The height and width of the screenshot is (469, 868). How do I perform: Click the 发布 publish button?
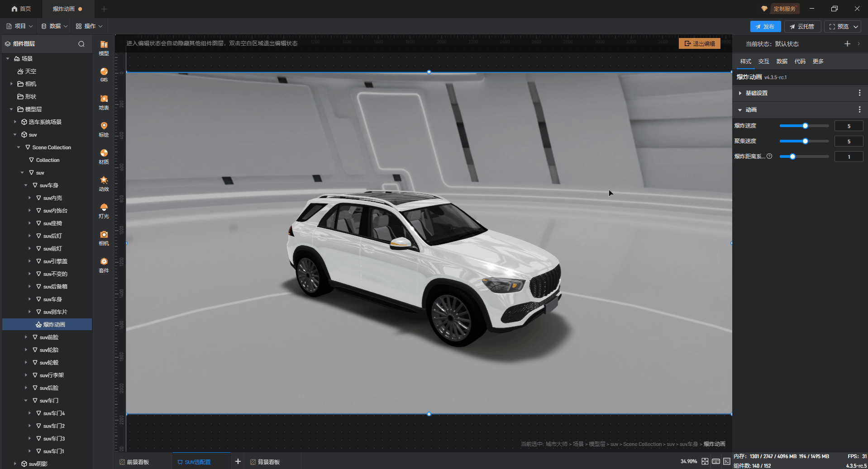coord(765,27)
